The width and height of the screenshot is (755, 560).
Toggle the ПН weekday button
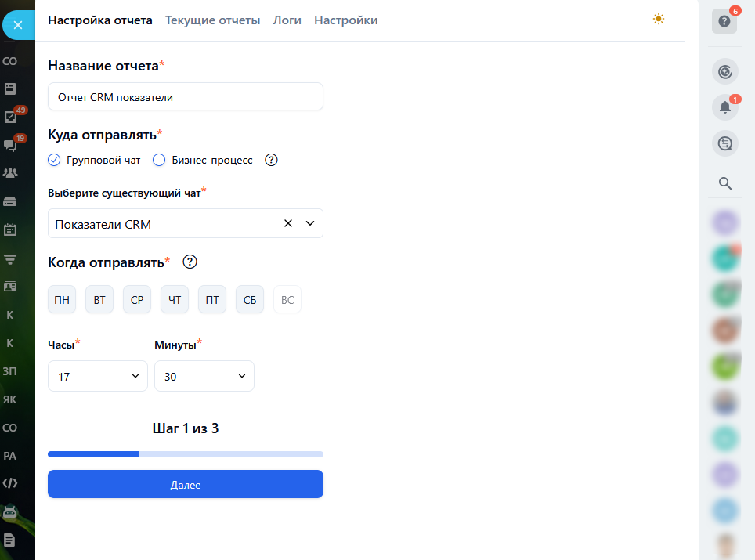pos(62,299)
